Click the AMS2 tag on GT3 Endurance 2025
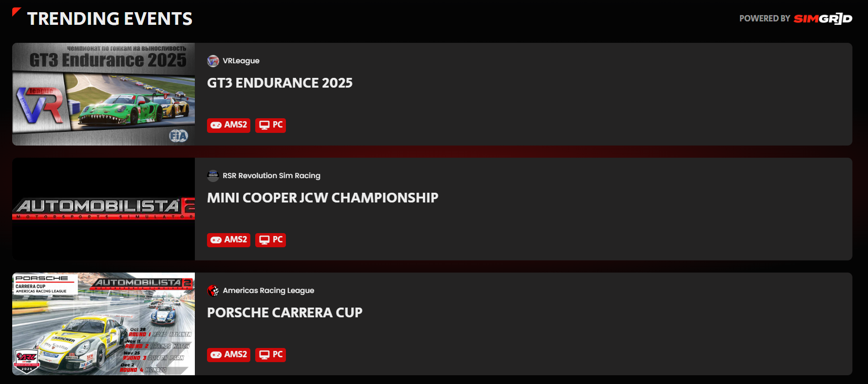868x384 pixels. point(228,125)
